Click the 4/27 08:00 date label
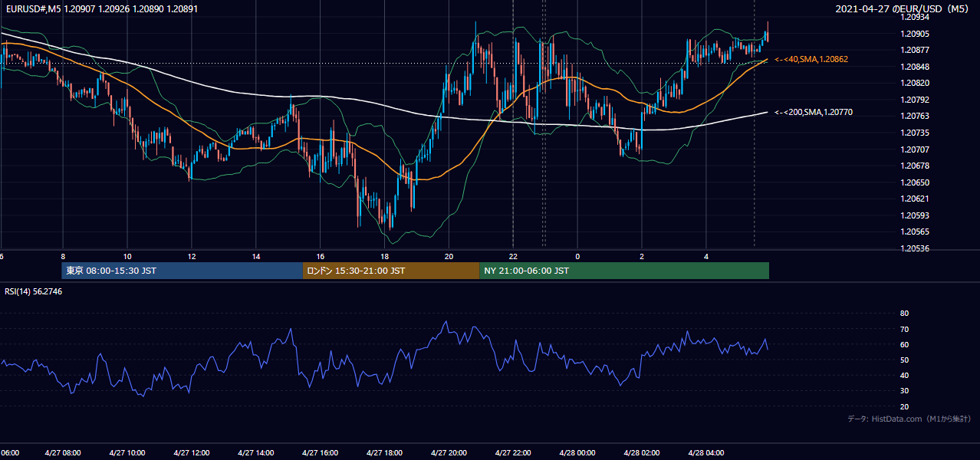 click(63, 452)
